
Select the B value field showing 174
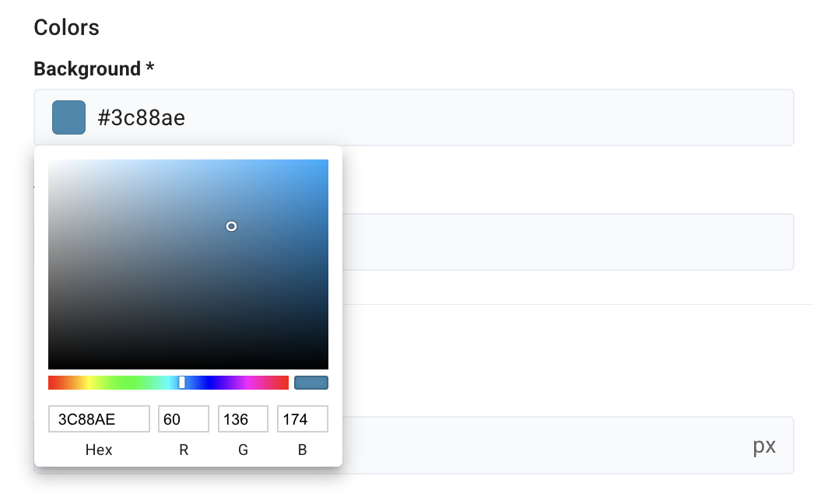[302, 419]
